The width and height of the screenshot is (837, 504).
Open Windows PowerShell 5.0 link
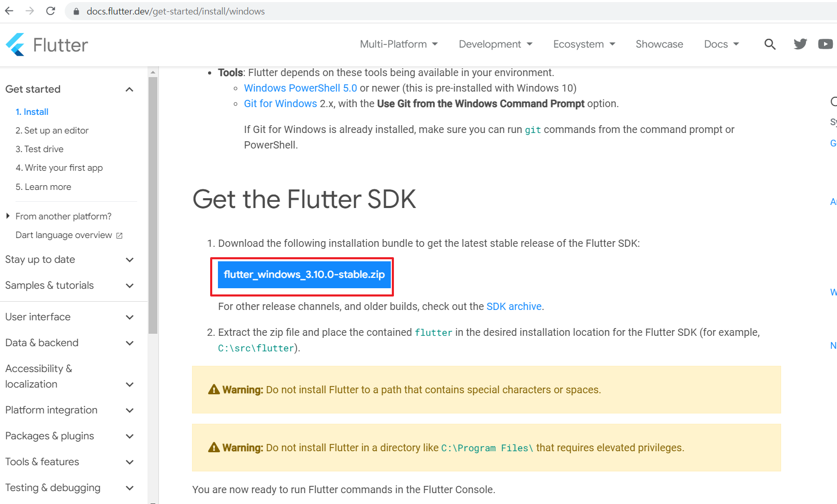301,88
